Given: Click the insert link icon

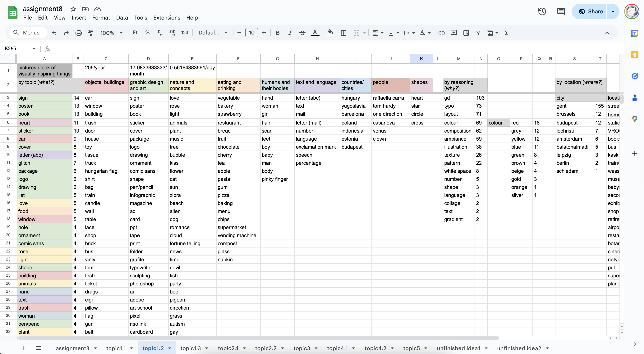Looking at the screenshot, I should point(441,33).
